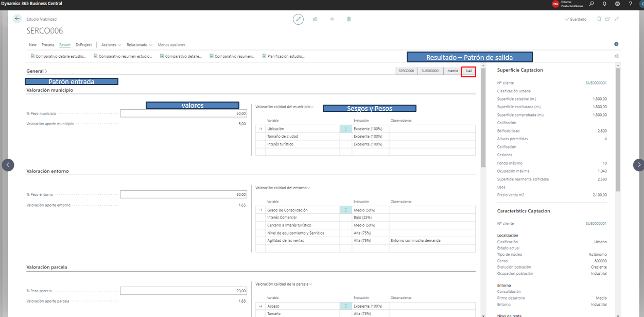Open SUE0000001 link in Superficie Captacion

click(x=596, y=82)
